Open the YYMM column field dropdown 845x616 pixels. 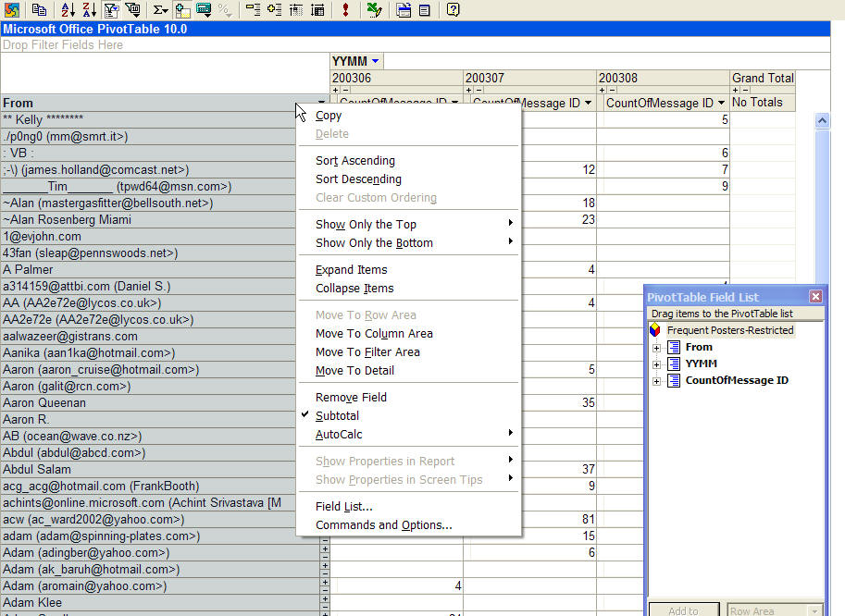[x=376, y=62]
